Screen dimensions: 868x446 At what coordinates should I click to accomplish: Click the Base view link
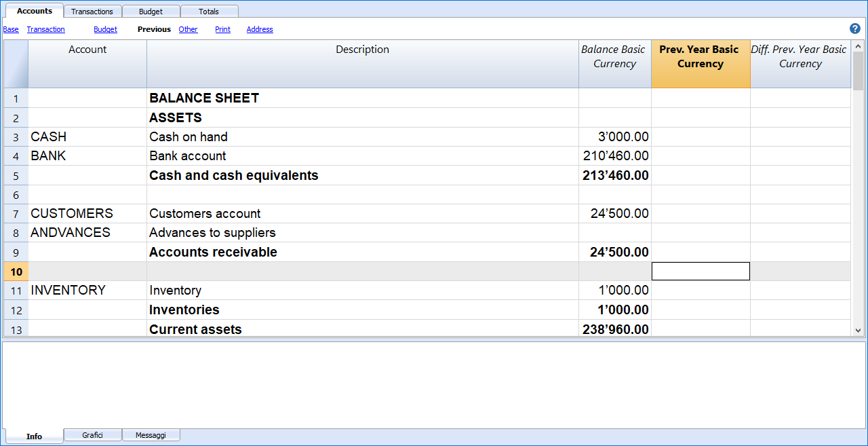11,29
